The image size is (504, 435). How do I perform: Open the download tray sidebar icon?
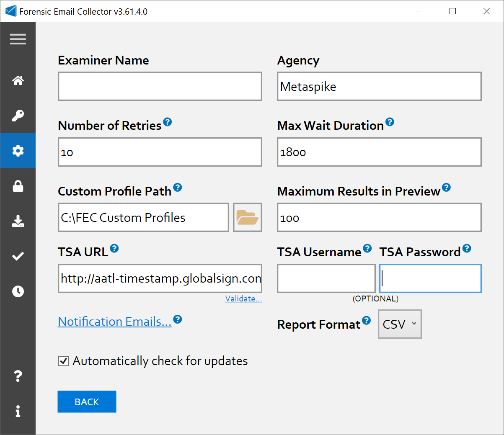(18, 221)
